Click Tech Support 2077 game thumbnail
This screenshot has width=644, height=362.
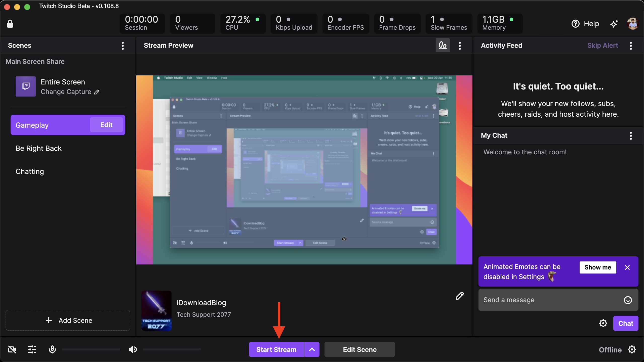[x=156, y=311]
